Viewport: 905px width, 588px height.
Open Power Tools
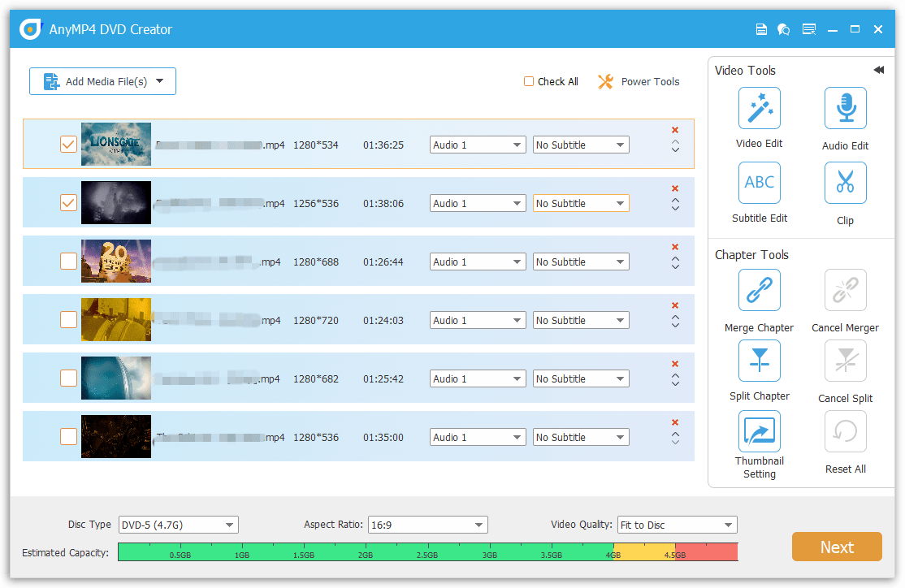tap(639, 81)
